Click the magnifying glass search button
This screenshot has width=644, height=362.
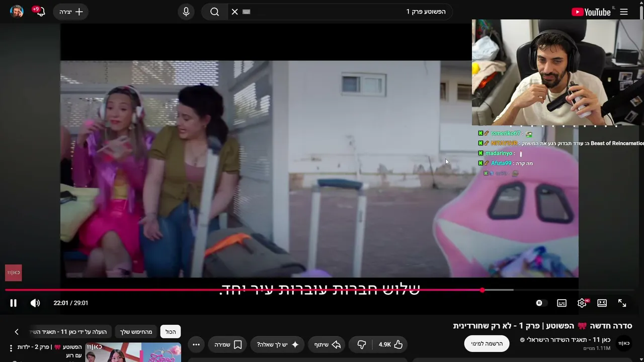tap(215, 12)
